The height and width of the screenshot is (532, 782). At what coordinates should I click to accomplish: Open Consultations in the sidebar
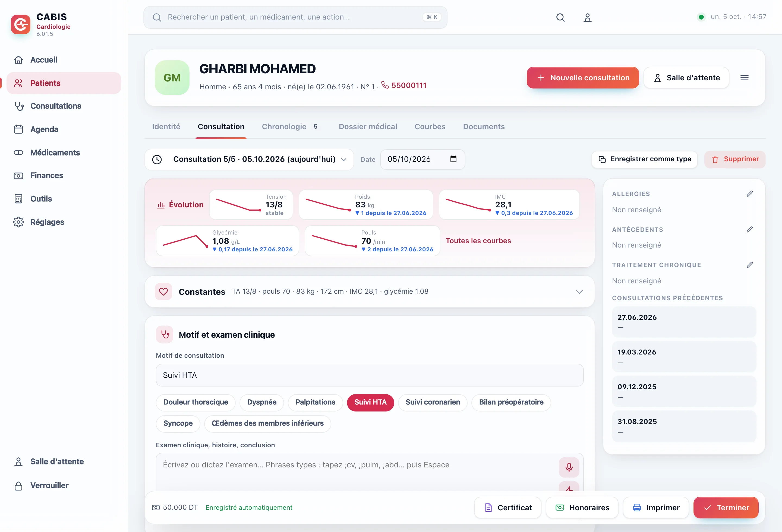pyautogui.click(x=64, y=106)
